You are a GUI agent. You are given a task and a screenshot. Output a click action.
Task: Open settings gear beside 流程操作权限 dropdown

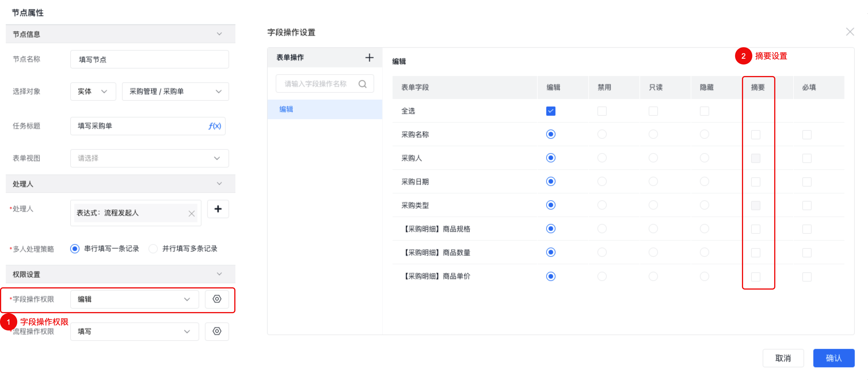[x=217, y=331]
